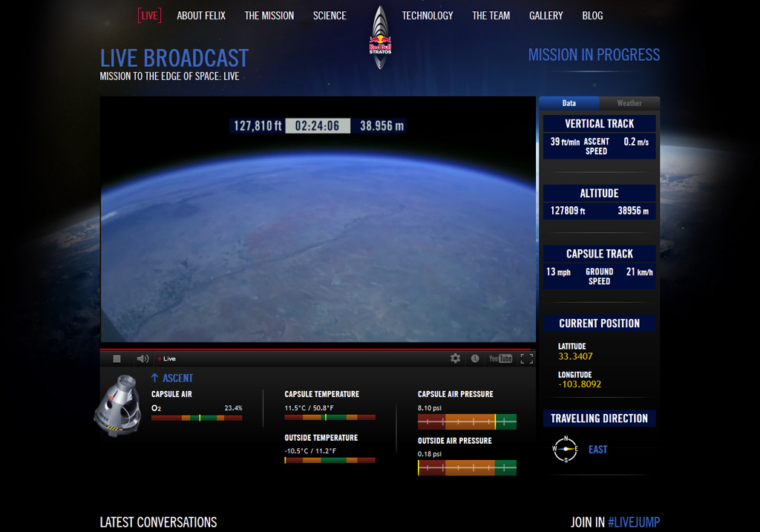
Task: Click the capsule O2 level gauge
Action: [x=197, y=418]
